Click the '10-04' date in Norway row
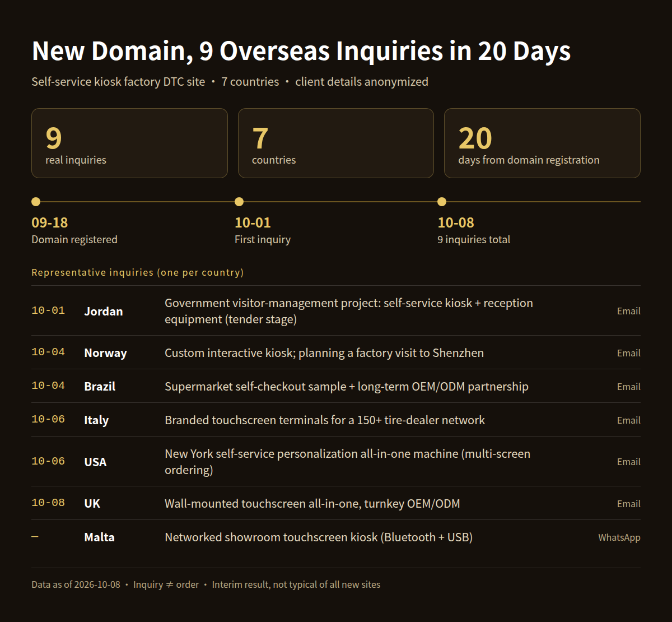The image size is (672, 622). pos(48,352)
